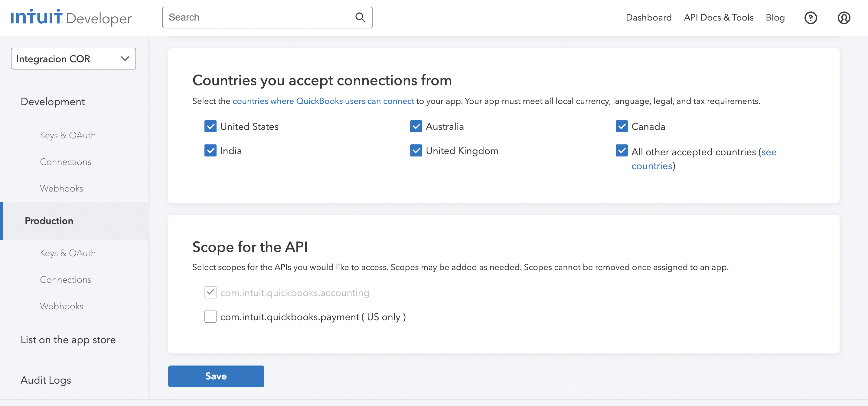Open Production Keys & OAuth
The width and height of the screenshot is (868, 406).
click(68, 253)
